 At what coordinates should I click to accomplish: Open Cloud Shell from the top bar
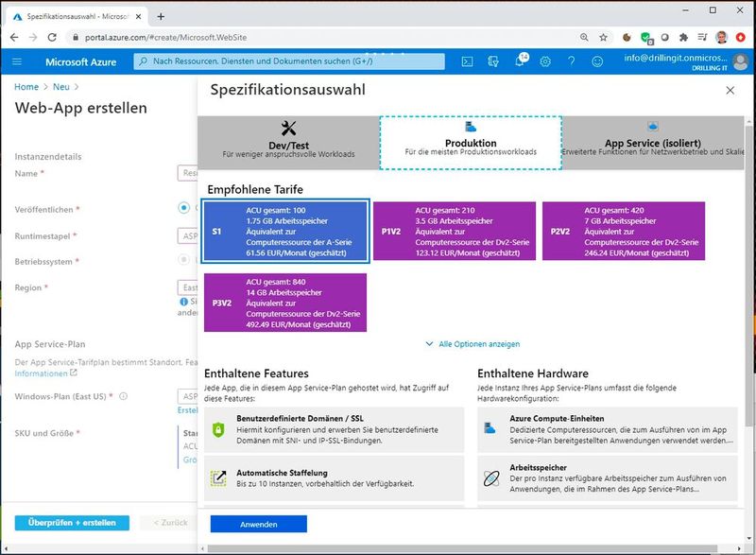[467, 61]
